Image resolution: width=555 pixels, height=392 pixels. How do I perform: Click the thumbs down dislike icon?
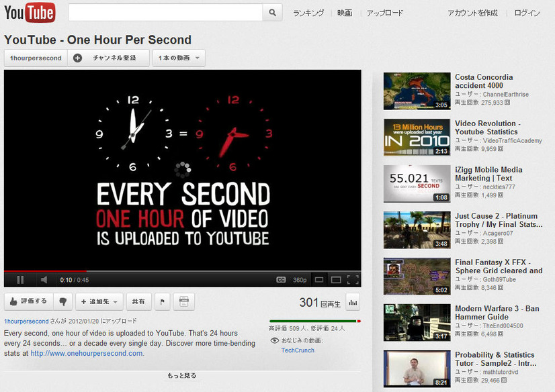click(x=62, y=302)
